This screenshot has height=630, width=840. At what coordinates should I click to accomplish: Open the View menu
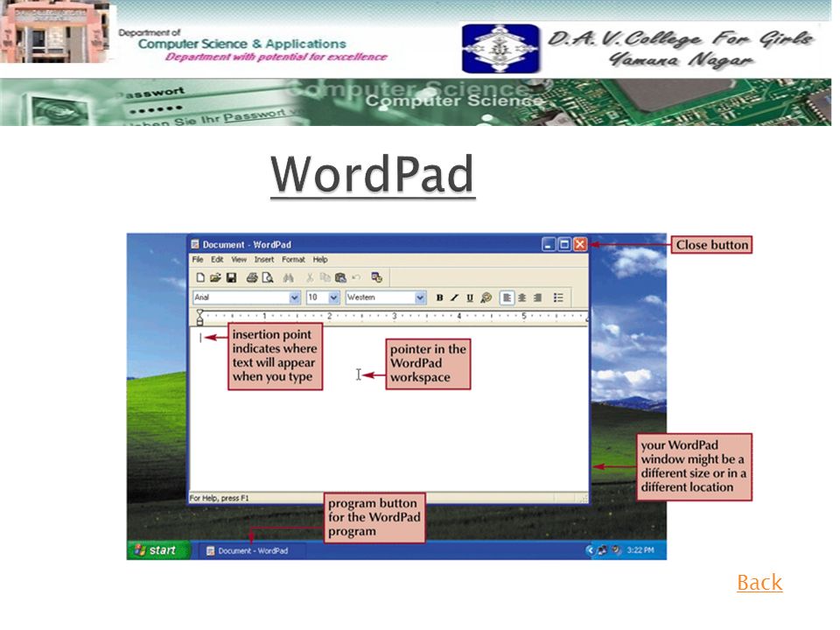pos(239,259)
